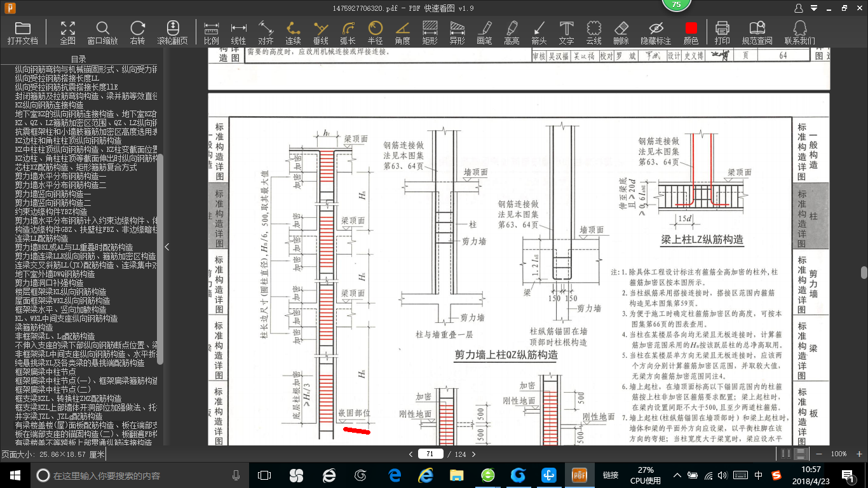Show hidden system tray icons chevron
Screen dimensions: 868x488
point(678,475)
